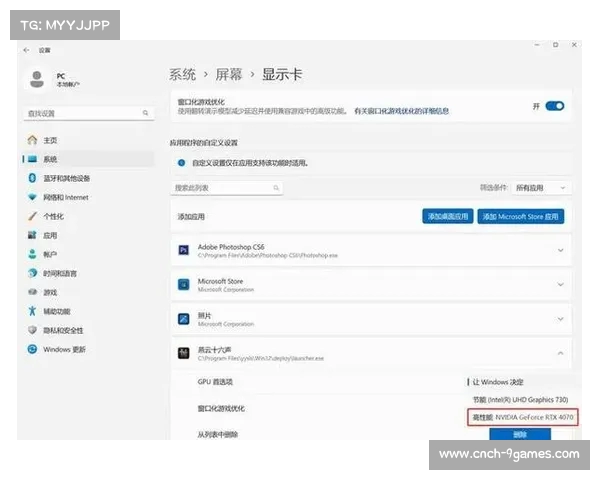Click the Windows 更新 refresh icon
Viewport: 600px width, 480px height.
pos(33,349)
